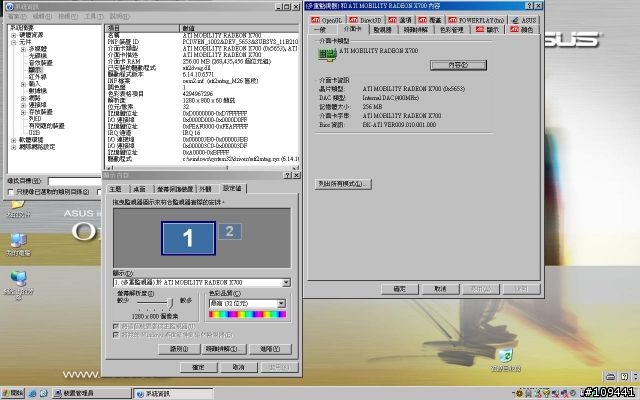Click the color spectrum preview bar
This screenshot has height=400, width=640.
247,314
